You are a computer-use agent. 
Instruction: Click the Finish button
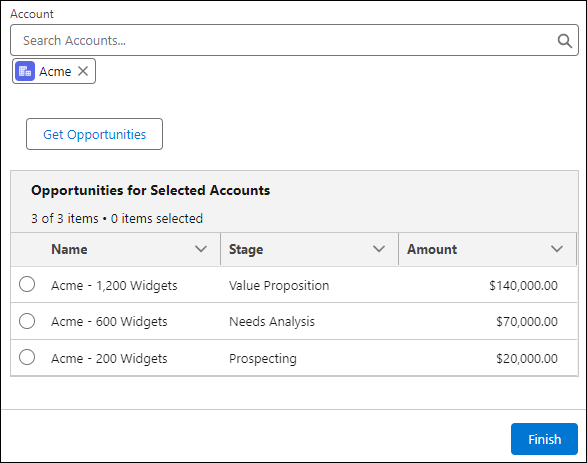tap(544, 439)
